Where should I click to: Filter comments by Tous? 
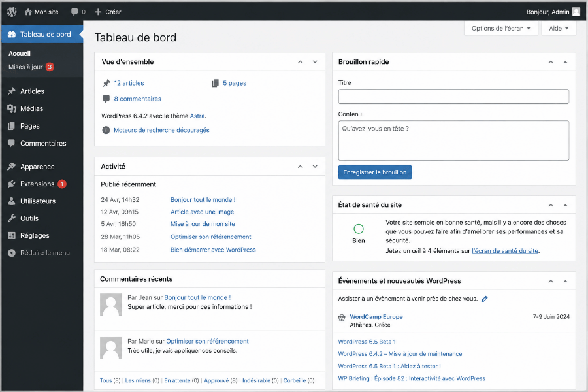pyautogui.click(x=106, y=380)
